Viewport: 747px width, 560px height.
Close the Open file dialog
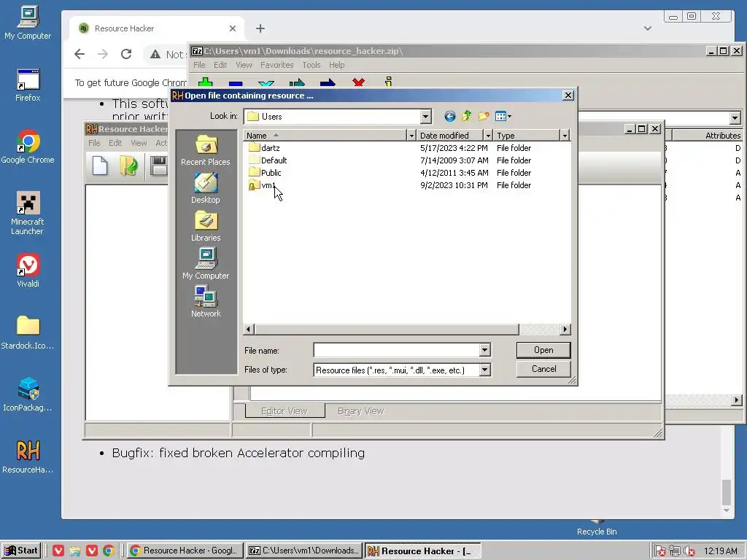(x=568, y=96)
